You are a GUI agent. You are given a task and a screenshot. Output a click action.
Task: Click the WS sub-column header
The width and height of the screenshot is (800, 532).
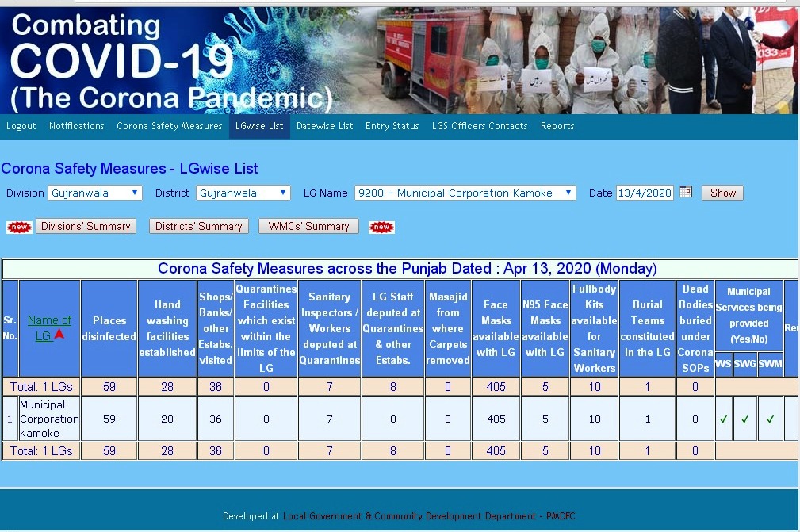tap(723, 364)
